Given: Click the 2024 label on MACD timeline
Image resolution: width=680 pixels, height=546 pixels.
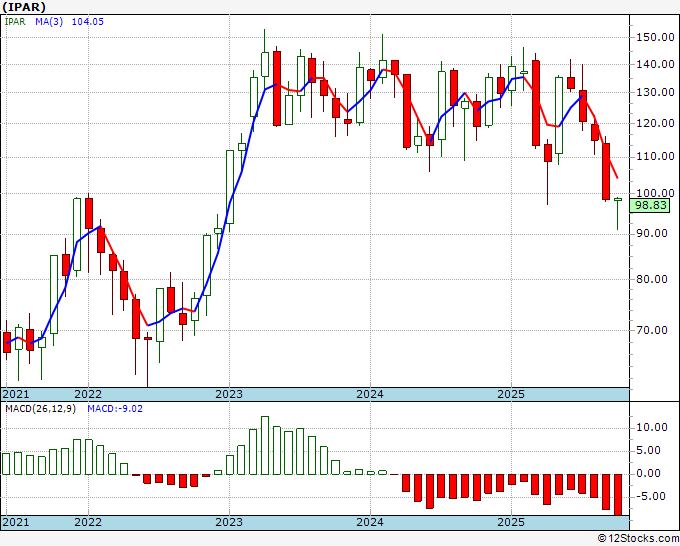Looking at the screenshot, I should (370, 522).
